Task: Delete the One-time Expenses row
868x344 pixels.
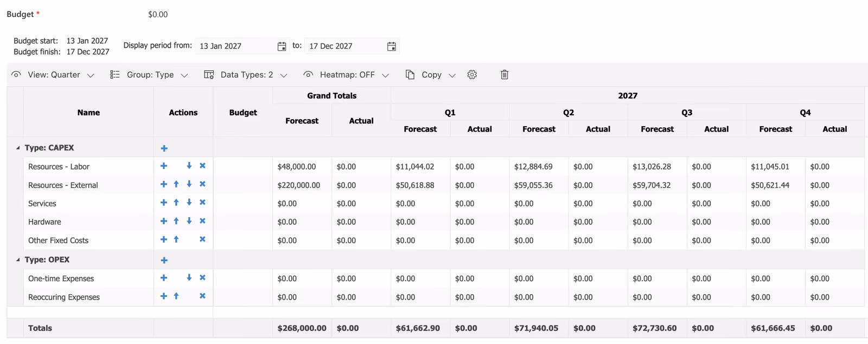Action: 202,278
